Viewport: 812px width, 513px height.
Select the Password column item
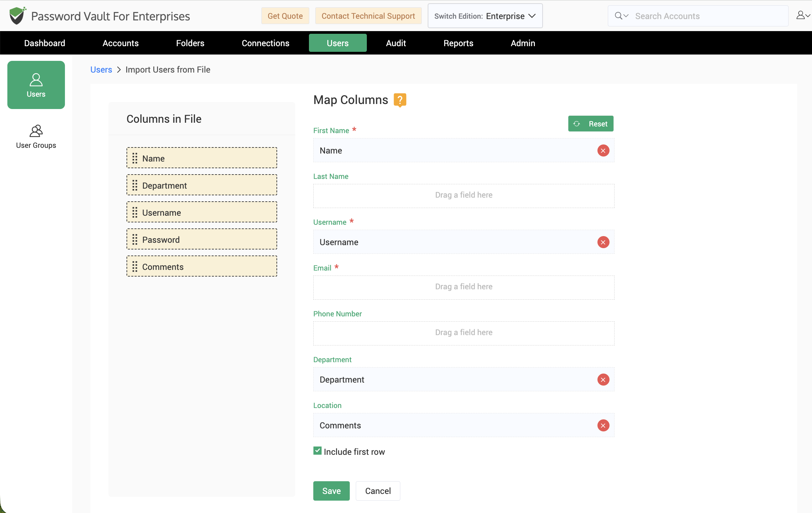click(x=201, y=239)
